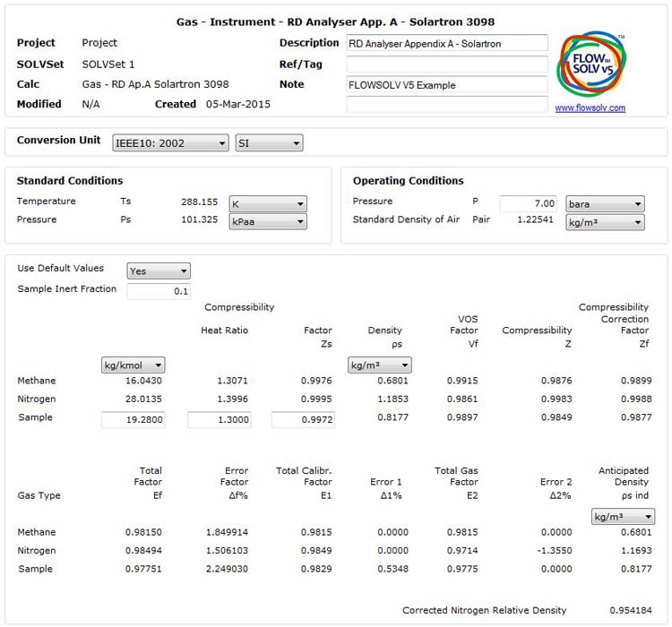
Task: Click the Sample Zs field 0.9972
Action: 303,419
